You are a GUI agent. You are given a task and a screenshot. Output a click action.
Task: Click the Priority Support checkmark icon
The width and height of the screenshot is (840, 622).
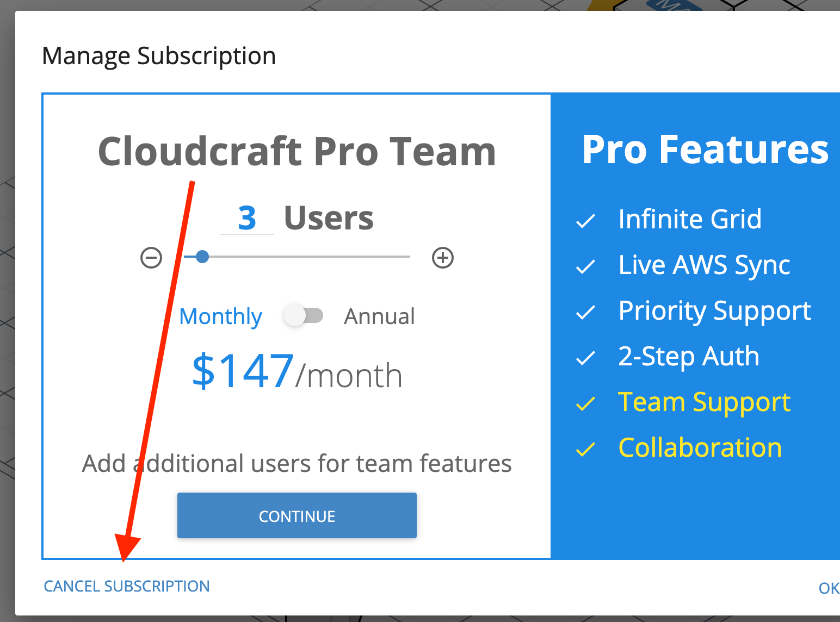(585, 312)
